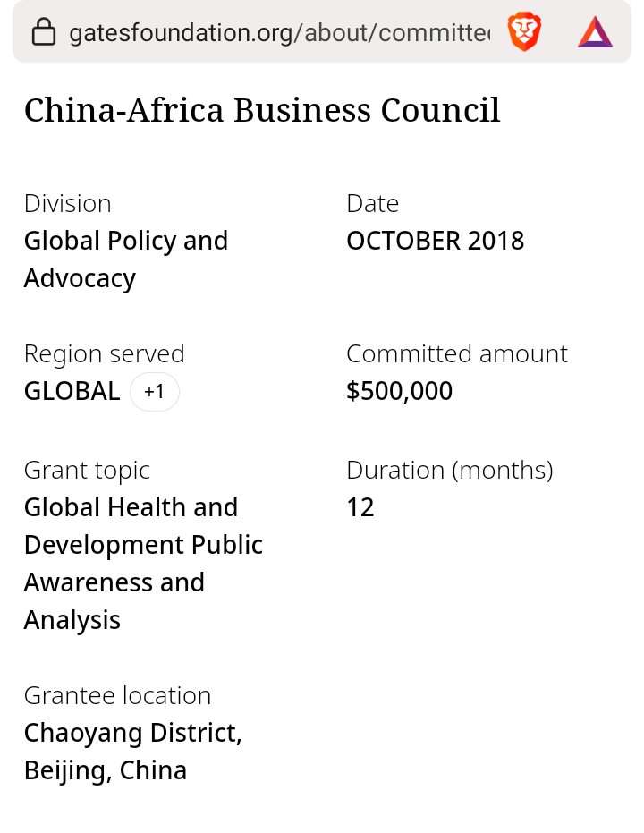
Task: Select the Region served label
Action: (x=104, y=353)
